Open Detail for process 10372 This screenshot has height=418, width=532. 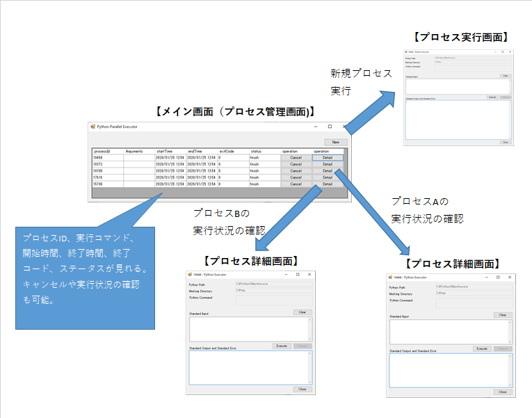(x=328, y=164)
